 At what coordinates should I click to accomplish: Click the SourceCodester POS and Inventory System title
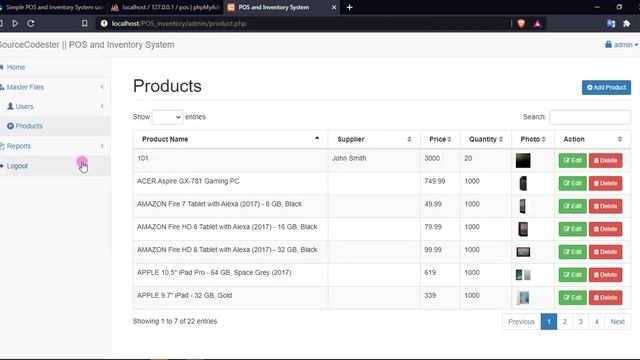tap(87, 44)
